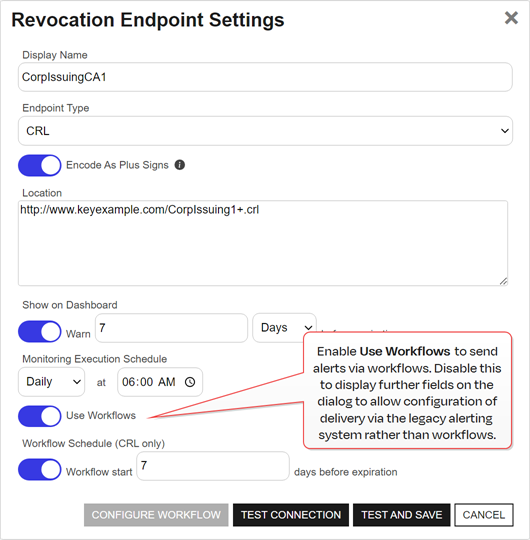The width and height of the screenshot is (530, 540).
Task: Click the Warn days number field
Action: [x=172, y=328]
